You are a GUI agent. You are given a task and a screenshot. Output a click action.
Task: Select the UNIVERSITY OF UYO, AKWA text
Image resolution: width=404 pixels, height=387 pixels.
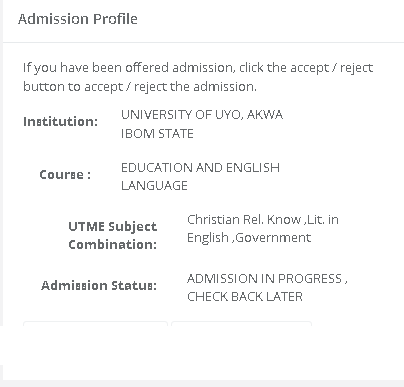coord(202,115)
